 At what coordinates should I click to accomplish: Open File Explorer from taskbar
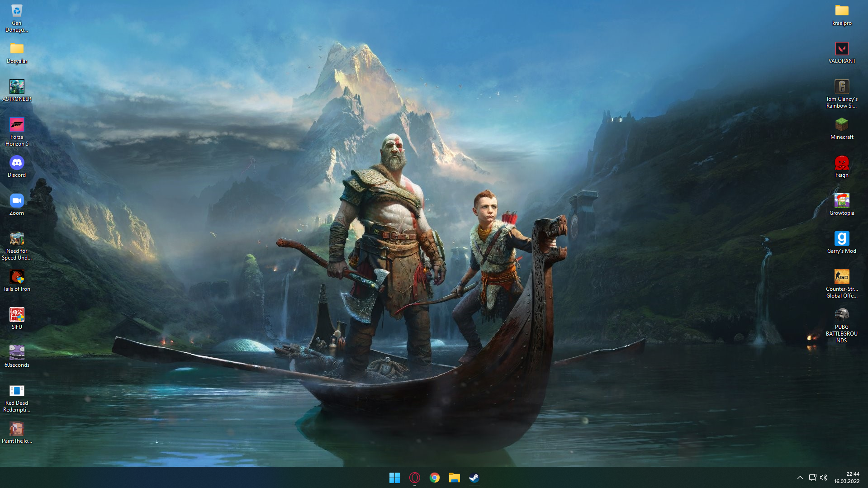(455, 478)
